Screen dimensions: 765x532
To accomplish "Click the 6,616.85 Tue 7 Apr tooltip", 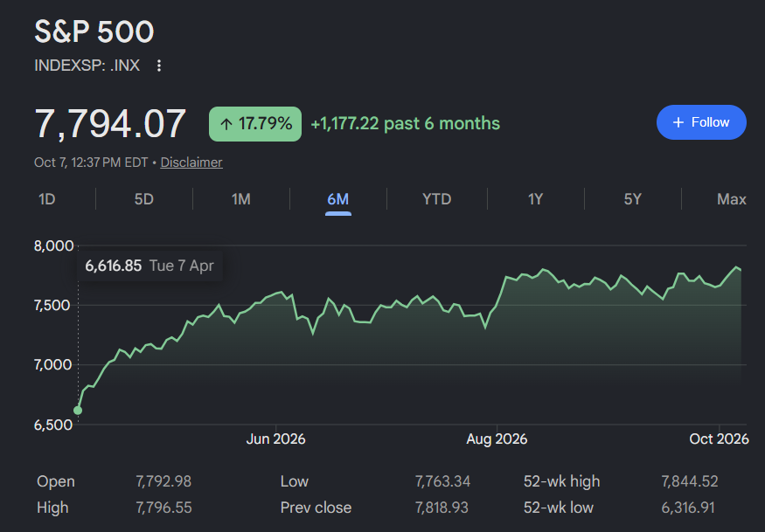I will click(150, 266).
